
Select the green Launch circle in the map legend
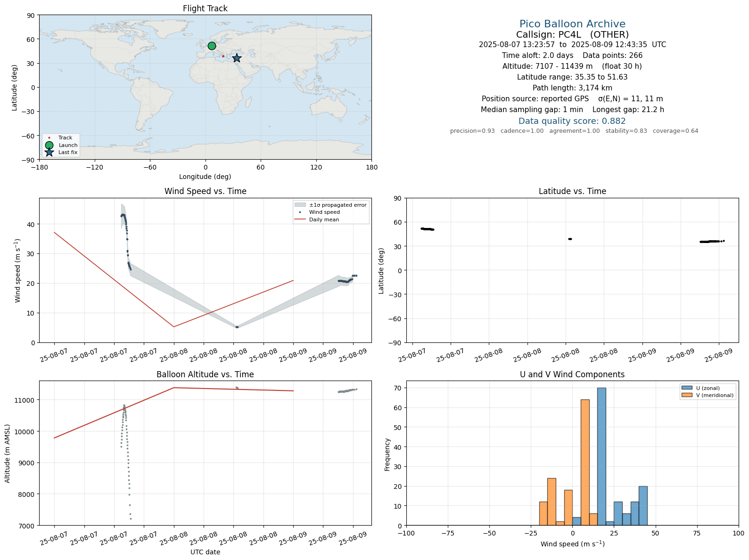tap(49, 145)
